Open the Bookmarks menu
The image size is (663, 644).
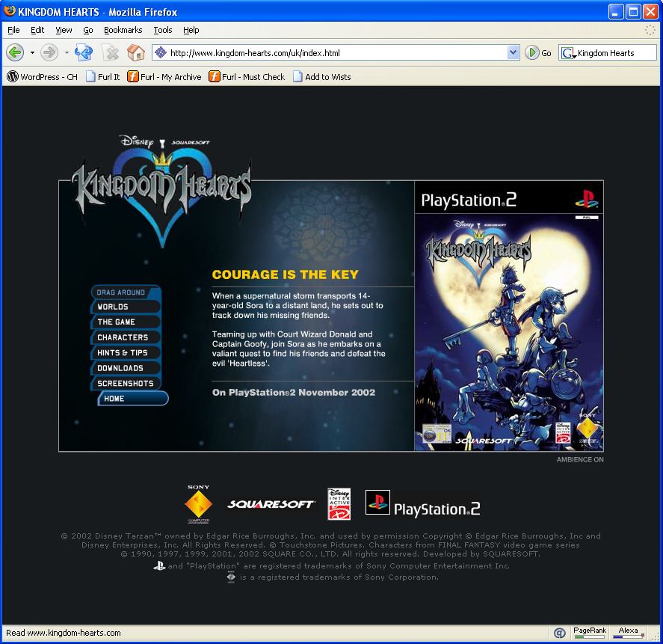(123, 30)
